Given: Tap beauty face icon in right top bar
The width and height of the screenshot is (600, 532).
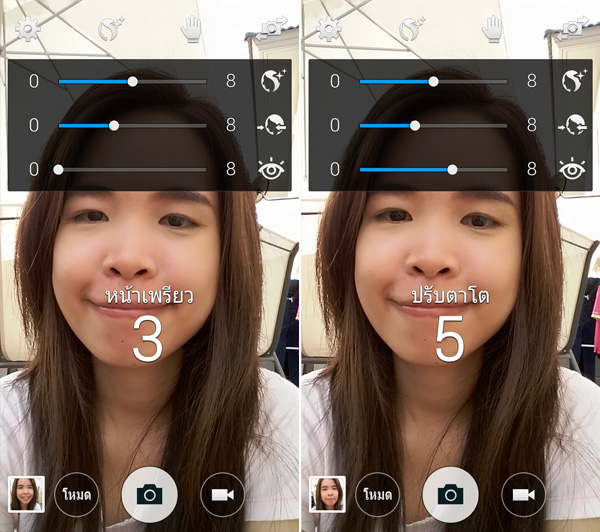Looking at the screenshot, I should coord(412,29).
